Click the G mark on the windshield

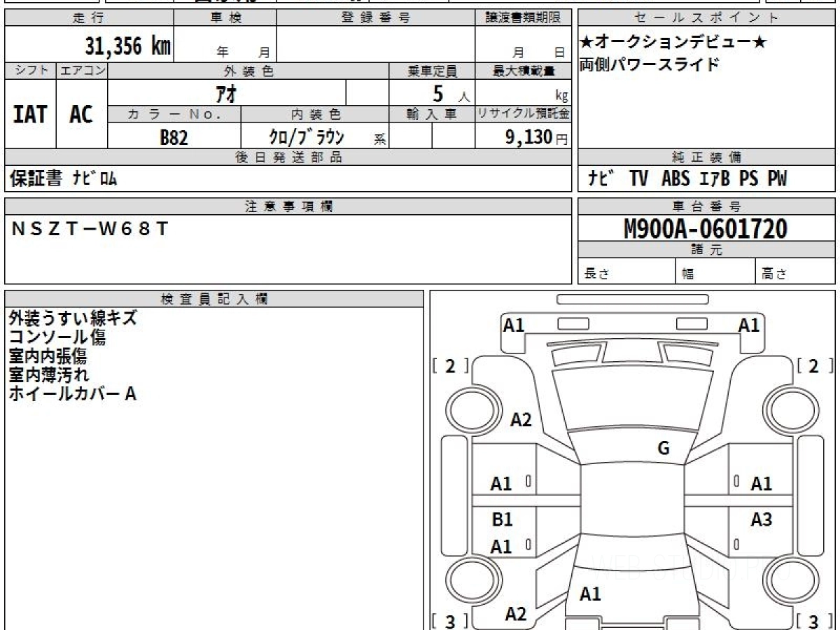[664, 449]
